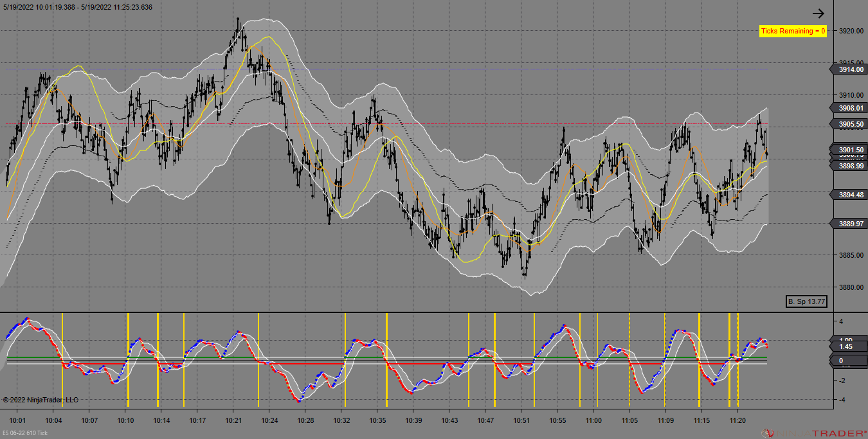Click the 11:05 time axis label
Screen dimensions: 868x439
629,420
